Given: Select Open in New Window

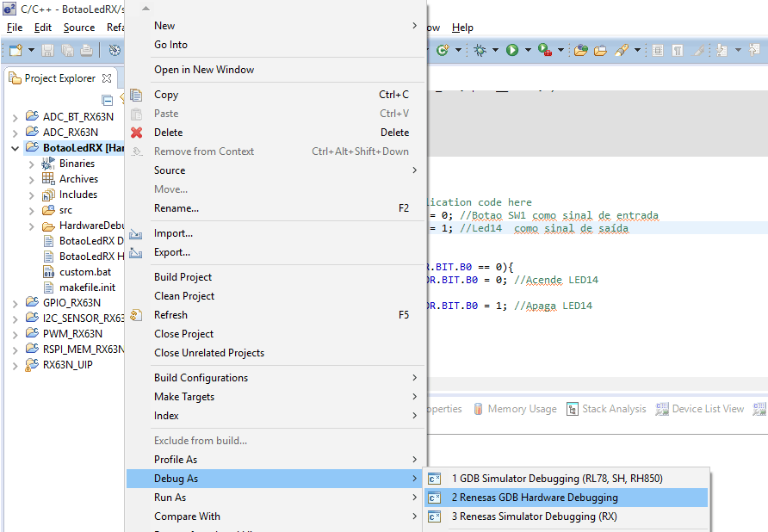Looking at the screenshot, I should point(276,70).
